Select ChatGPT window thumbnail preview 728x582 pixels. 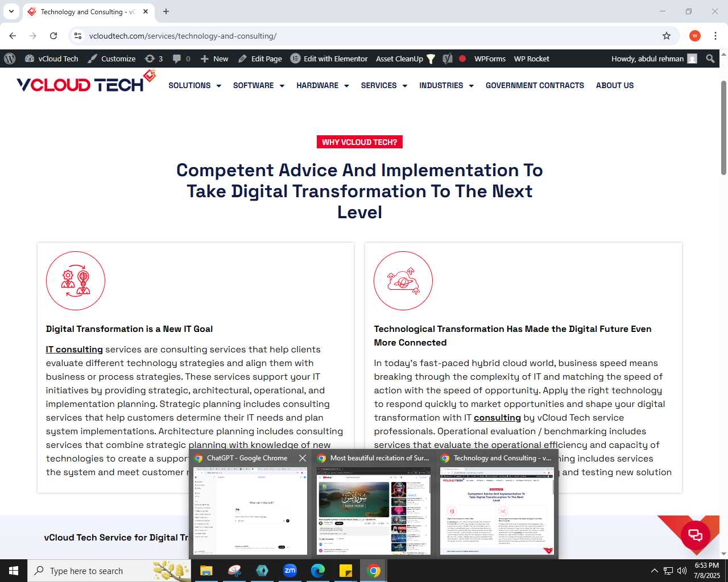click(250, 510)
